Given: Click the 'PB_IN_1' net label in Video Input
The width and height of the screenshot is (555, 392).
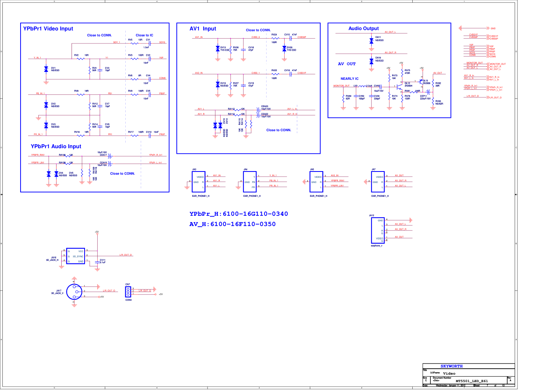Looking at the screenshot, I should [x=40, y=94].
